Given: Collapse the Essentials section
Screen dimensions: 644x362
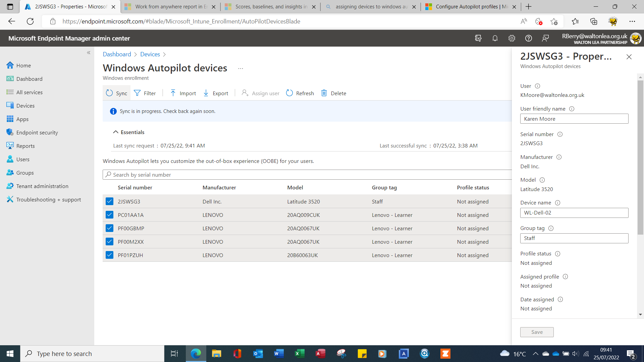Looking at the screenshot, I should pyautogui.click(x=129, y=132).
